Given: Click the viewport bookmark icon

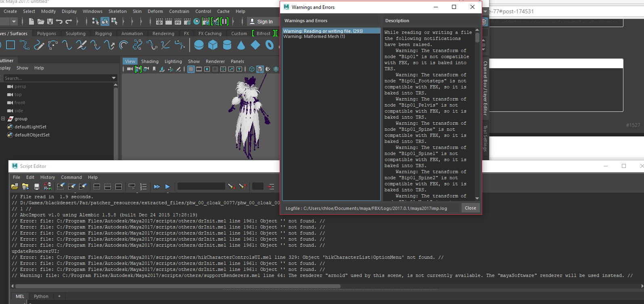Looking at the screenshot, I should 154,69.
